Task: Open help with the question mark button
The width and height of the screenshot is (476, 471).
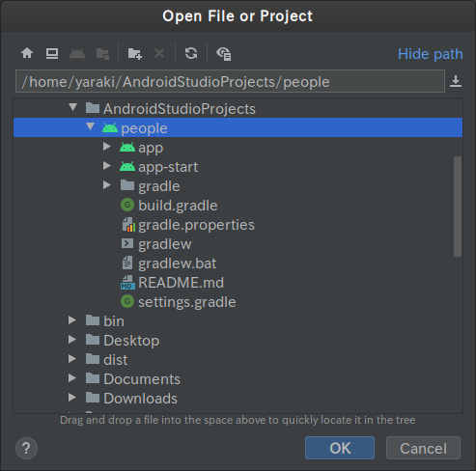Action: click(26, 448)
